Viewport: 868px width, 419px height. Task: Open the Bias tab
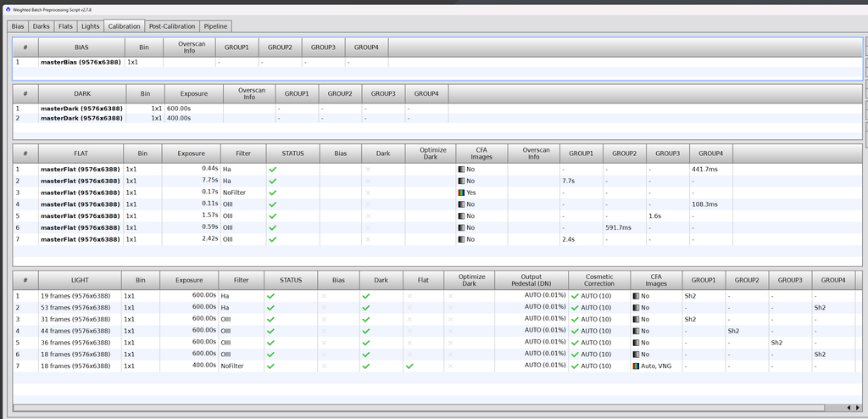tap(18, 26)
